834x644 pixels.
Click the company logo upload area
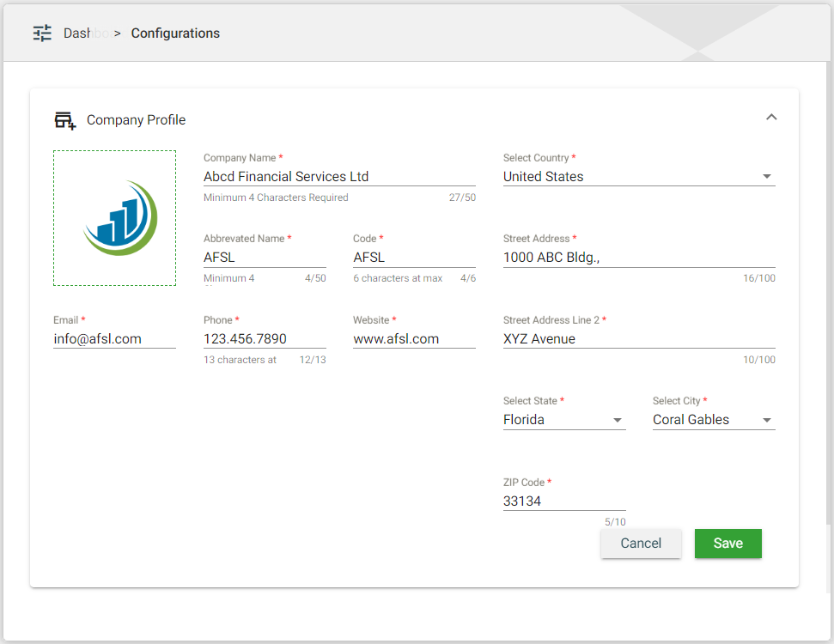tap(114, 218)
